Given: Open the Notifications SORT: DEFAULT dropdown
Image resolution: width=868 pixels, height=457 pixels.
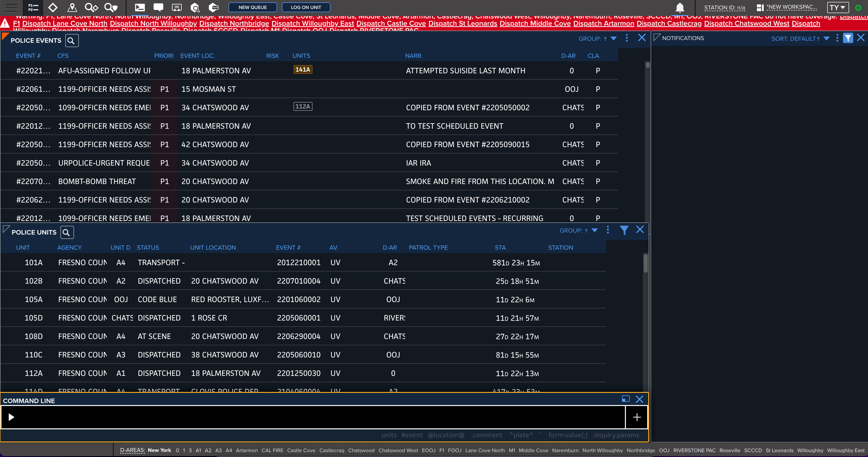Looking at the screenshot, I should [x=826, y=38].
